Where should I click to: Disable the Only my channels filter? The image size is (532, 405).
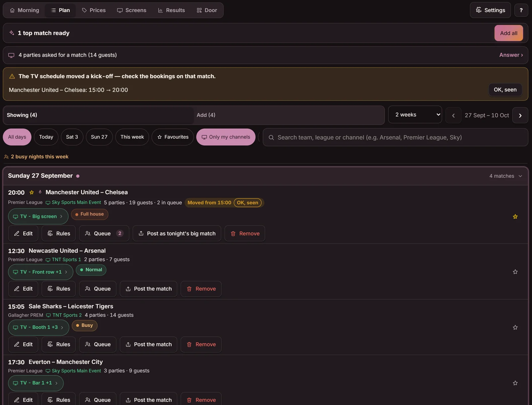[x=226, y=137]
